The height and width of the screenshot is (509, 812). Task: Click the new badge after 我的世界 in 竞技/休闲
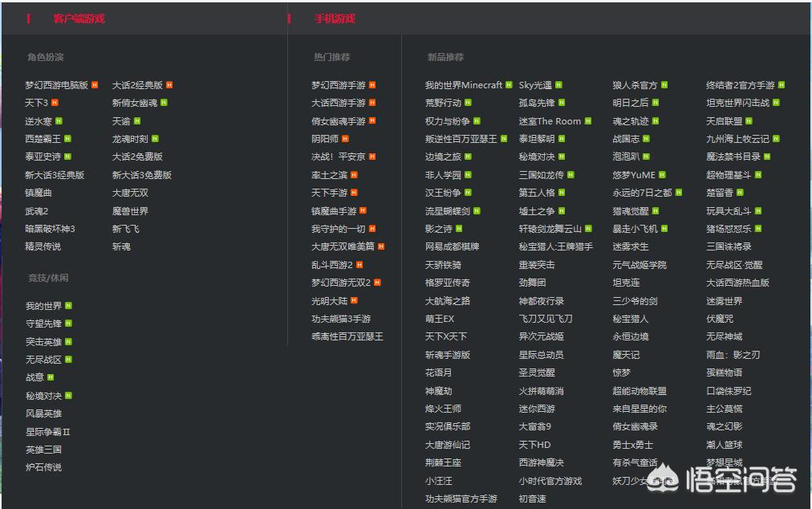coord(68,306)
